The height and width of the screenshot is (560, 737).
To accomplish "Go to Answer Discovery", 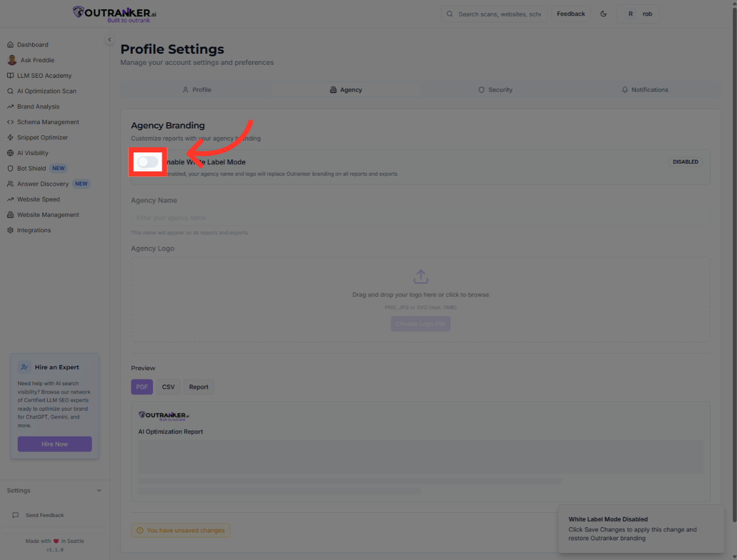I will coord(43,184).
